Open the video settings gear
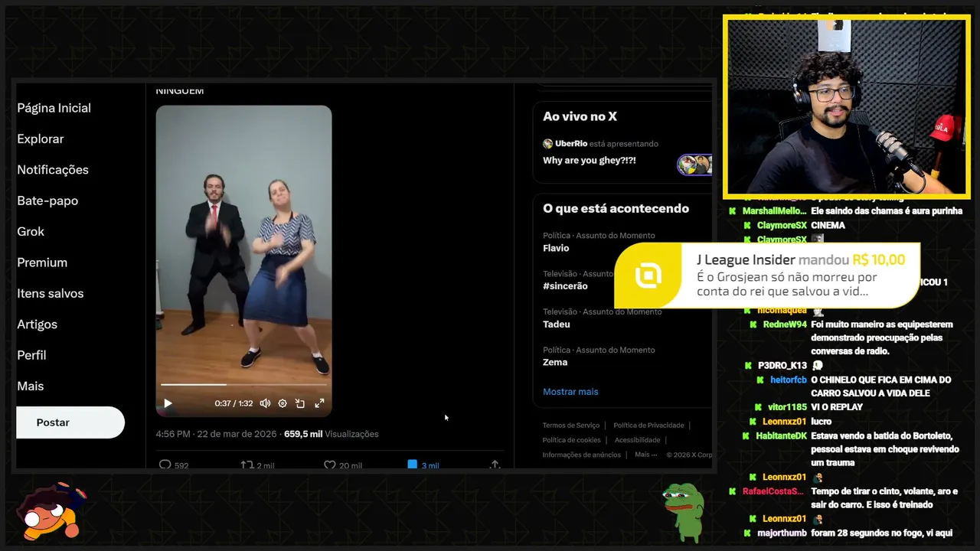 (x=283, y=403)
